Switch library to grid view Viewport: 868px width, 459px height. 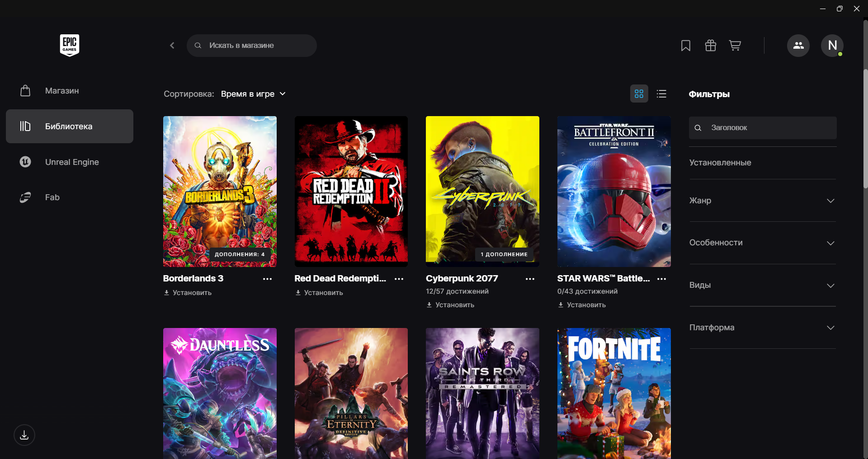[x=639, y=94]
